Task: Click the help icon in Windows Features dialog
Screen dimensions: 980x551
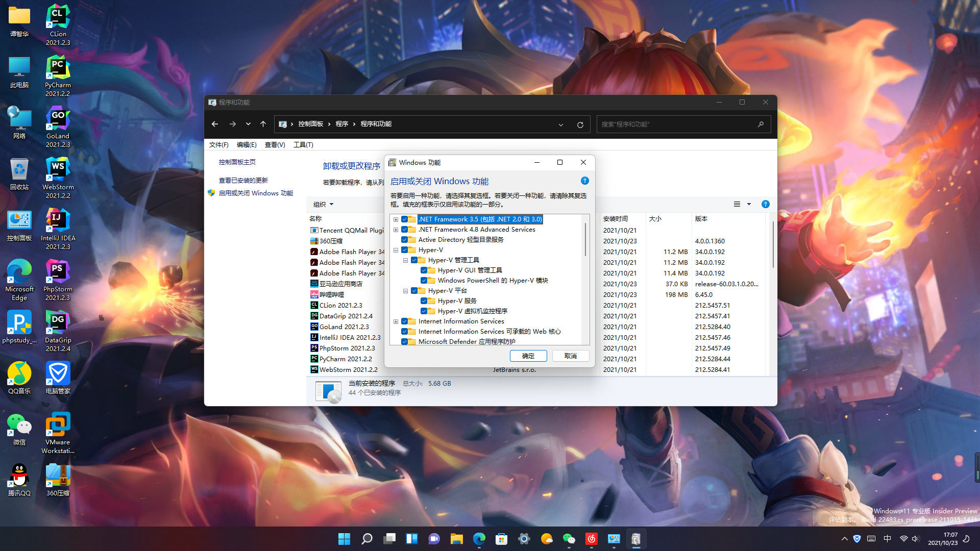Action: tap(585, 181)
